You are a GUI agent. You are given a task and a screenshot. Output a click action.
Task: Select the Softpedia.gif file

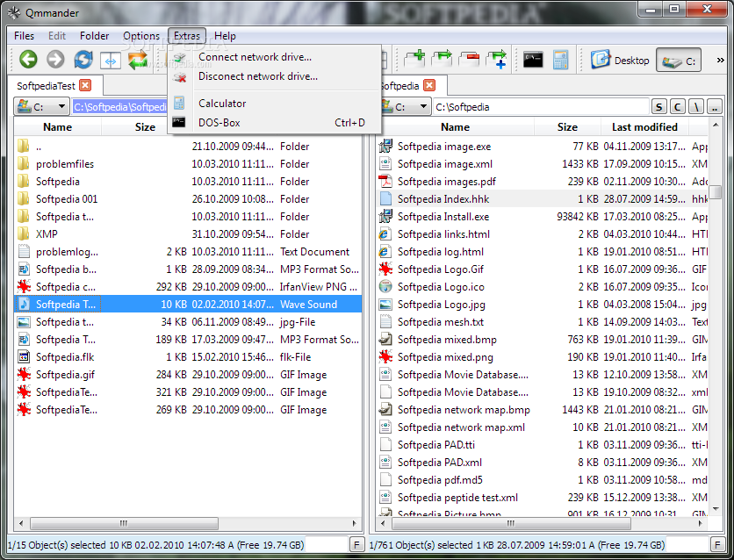pyautogui.click(x=65, y=375)
